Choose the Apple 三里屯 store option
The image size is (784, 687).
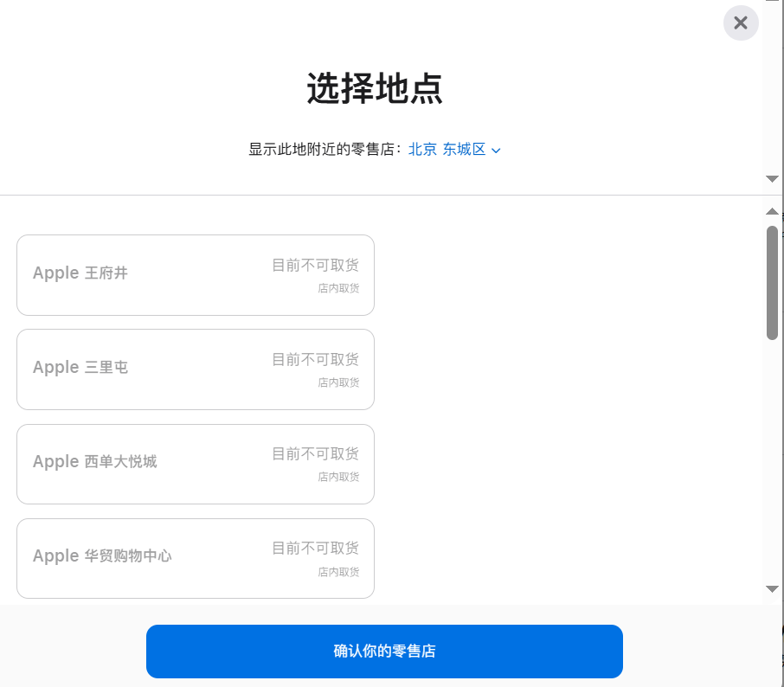click(195, 369)
